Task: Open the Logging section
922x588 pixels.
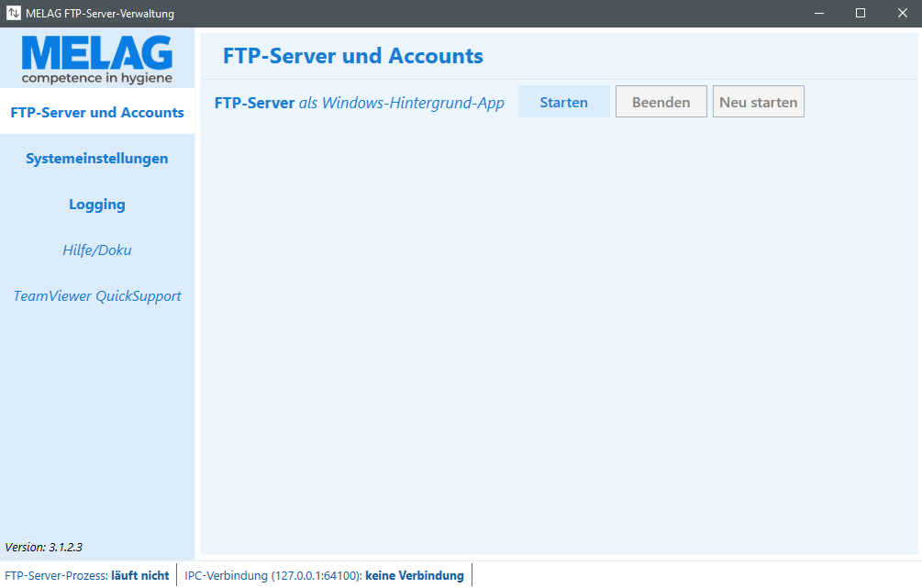Action: [x=97, y=204]
